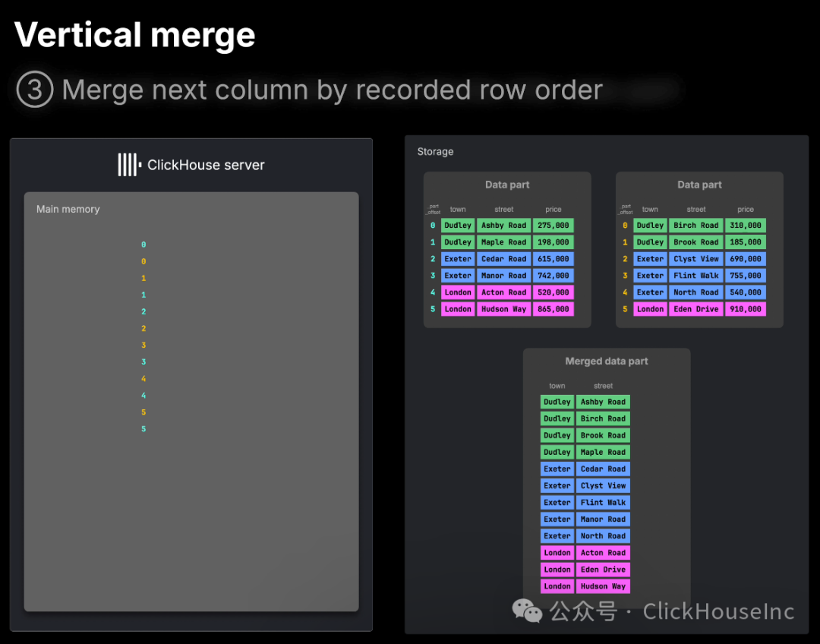Screen dimensions: 820x644
Task: Select the London cell in the 520,000 row
Action: tap(458, 292)
